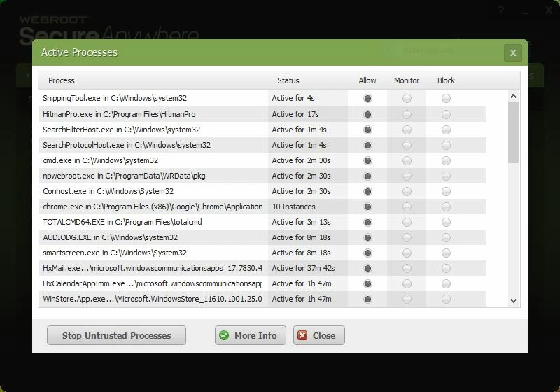Viewport: 560px width, 392px height.
Task: Click the '10 Instances' status cell
Action: (294, 206)
